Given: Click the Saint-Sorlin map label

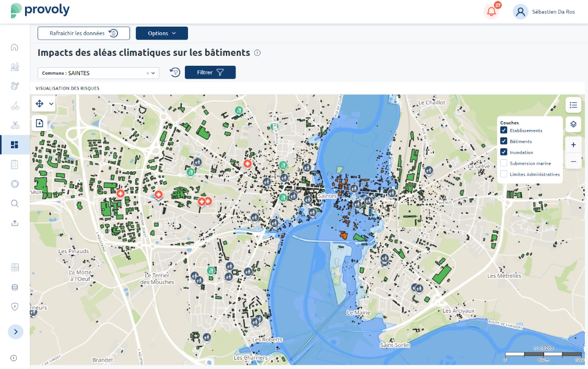Looking at the screenshot, I should pos(395,345).
